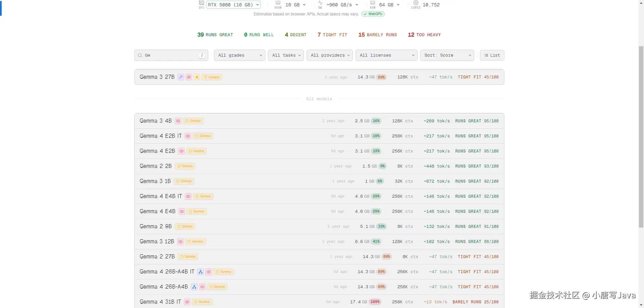Open the Sort: Score dropdown
The width and height of the screenshot is (644, 308).
coord(447,55)
